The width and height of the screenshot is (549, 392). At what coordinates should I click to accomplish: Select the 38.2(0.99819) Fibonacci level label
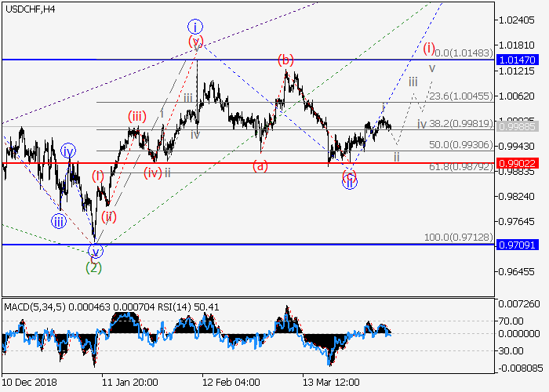pos(462,123)
